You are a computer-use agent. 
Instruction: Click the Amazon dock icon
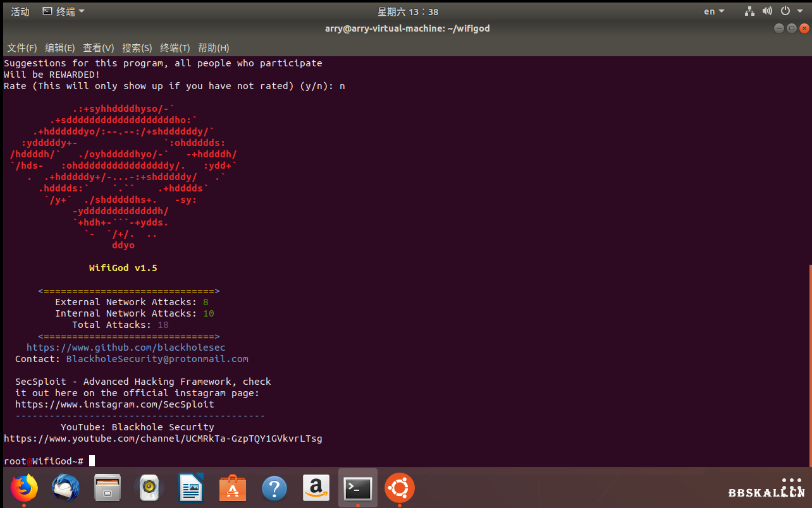click(316, 488)
